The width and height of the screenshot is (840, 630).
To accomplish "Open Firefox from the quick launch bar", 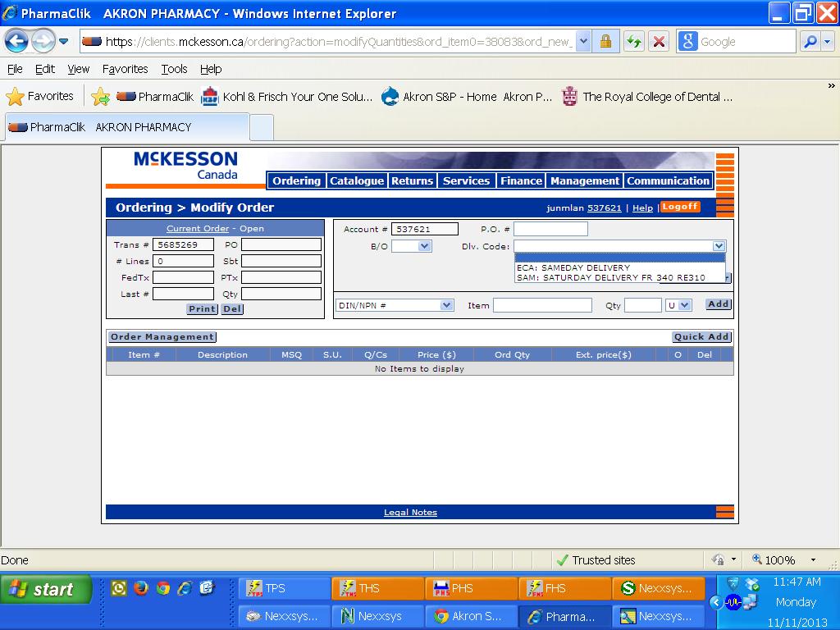I will (x=141, y=587).
